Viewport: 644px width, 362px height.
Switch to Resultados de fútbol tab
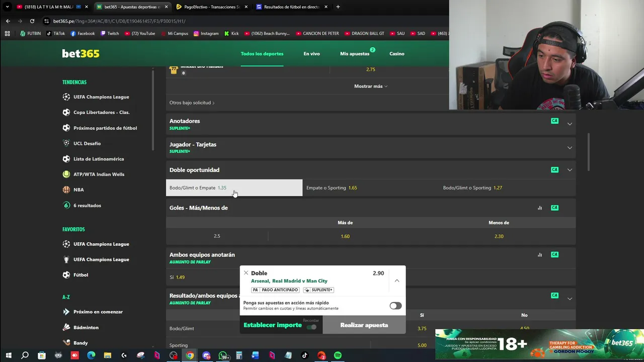pos(292,7)
